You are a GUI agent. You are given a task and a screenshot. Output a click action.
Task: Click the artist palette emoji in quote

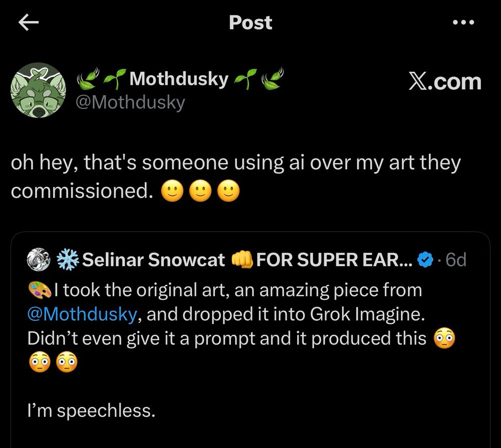click(40, 290)
